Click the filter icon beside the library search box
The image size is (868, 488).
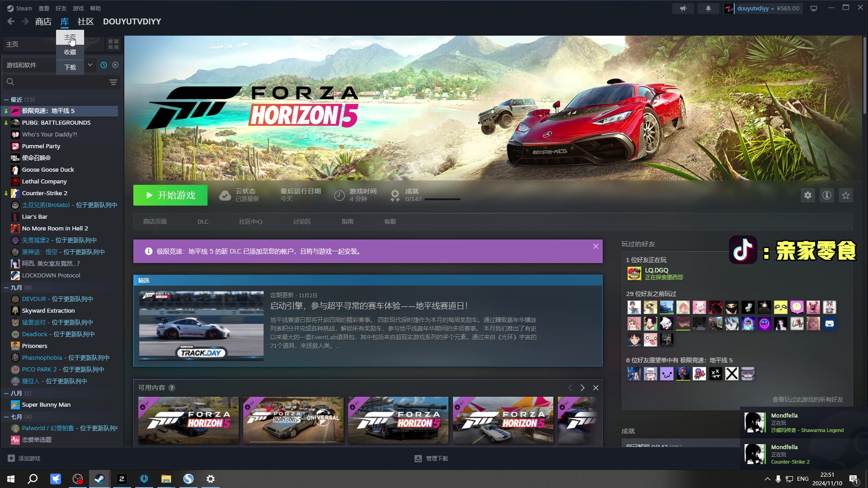[x=113, y=82]
